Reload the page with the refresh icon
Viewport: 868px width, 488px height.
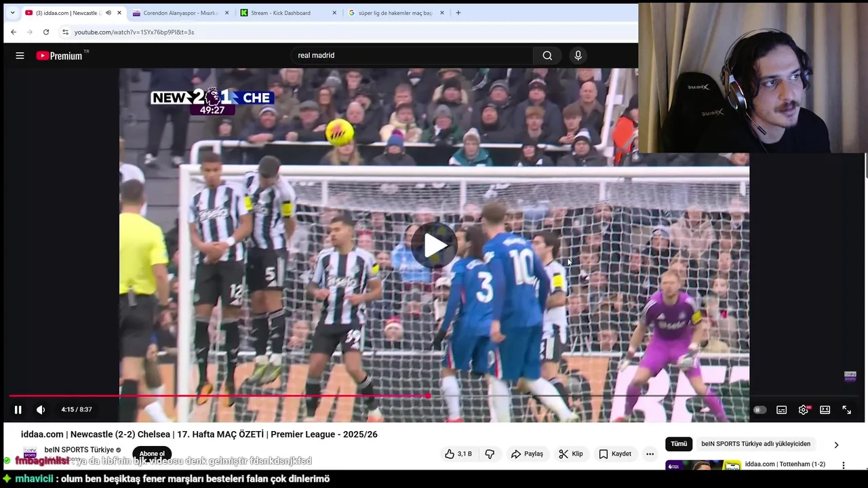(x=45, y=32)
